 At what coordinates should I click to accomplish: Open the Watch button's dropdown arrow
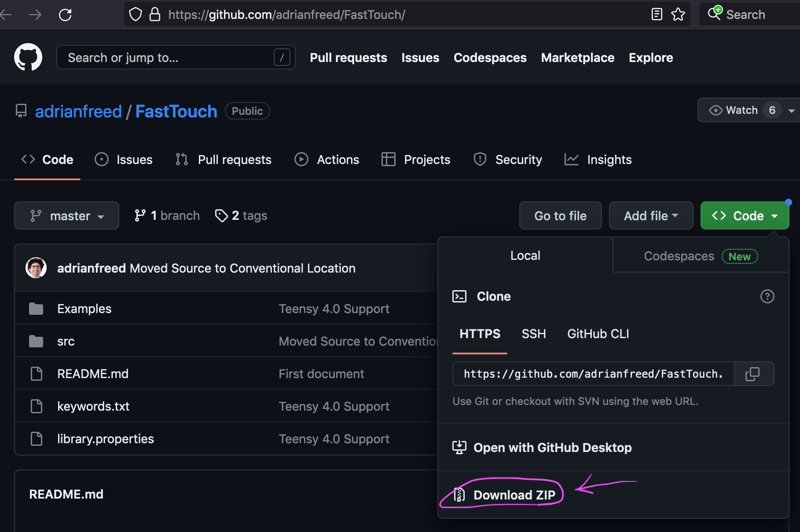point(791,110)
